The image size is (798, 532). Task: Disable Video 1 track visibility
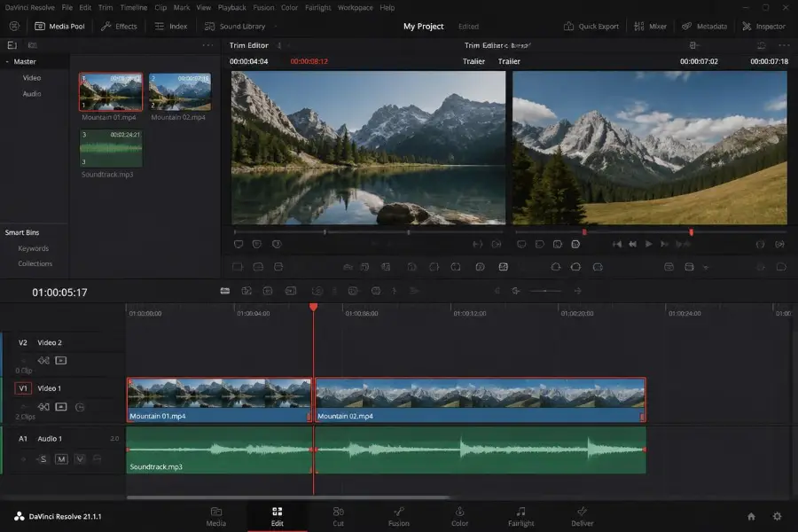tap(60, 407)
